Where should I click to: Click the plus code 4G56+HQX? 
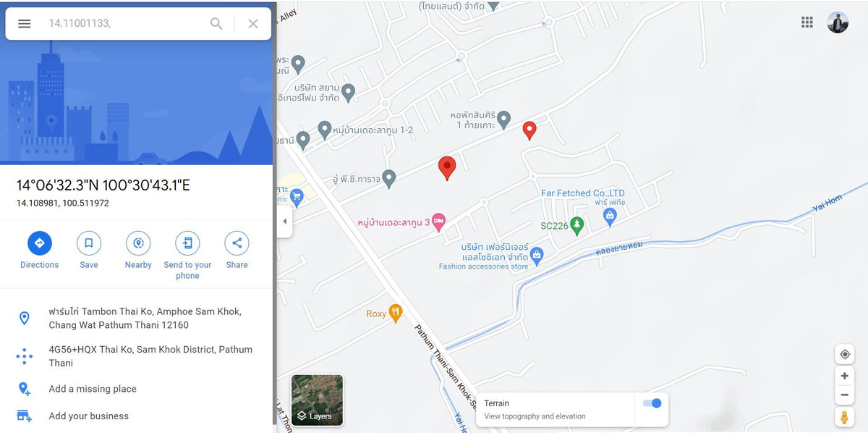click(x=150, y=356)
